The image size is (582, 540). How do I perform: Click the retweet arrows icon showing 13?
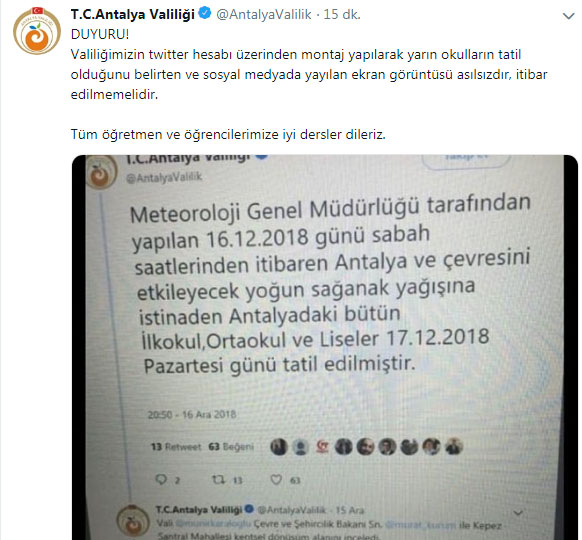coord(218,480)
